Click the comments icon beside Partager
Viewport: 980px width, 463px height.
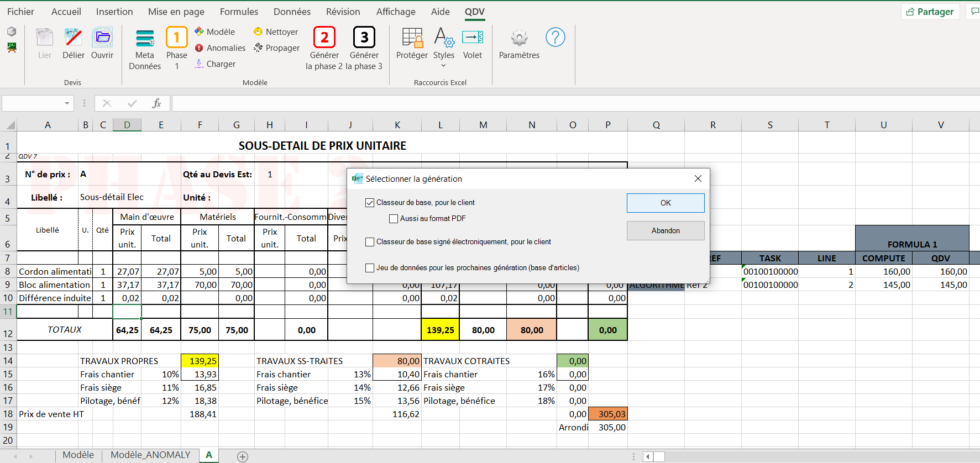tap(974, 12)
